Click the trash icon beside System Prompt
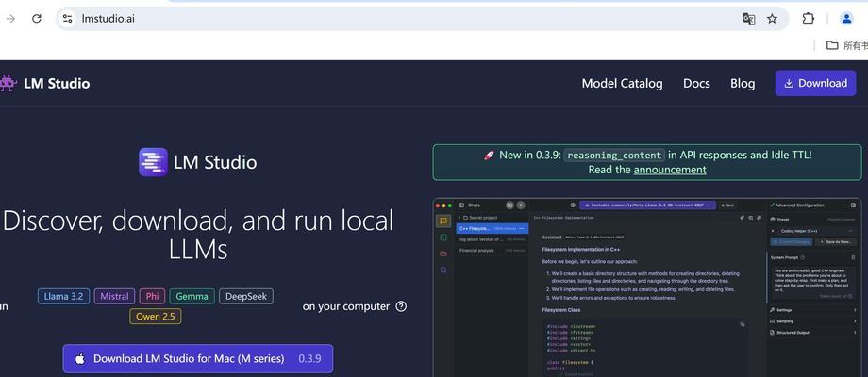 (x=853, y=257)
